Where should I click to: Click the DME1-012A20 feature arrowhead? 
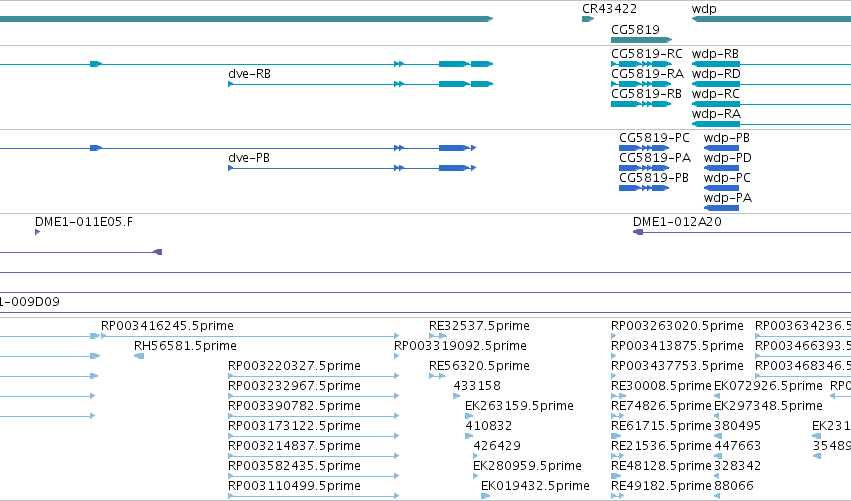[638, 232]
